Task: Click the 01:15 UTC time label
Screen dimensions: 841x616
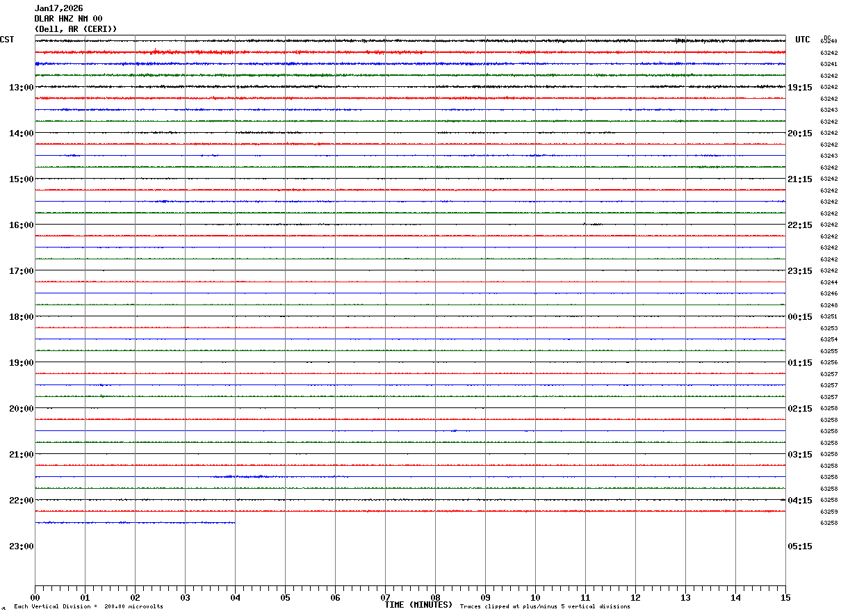Action: [x=800, y=363]
